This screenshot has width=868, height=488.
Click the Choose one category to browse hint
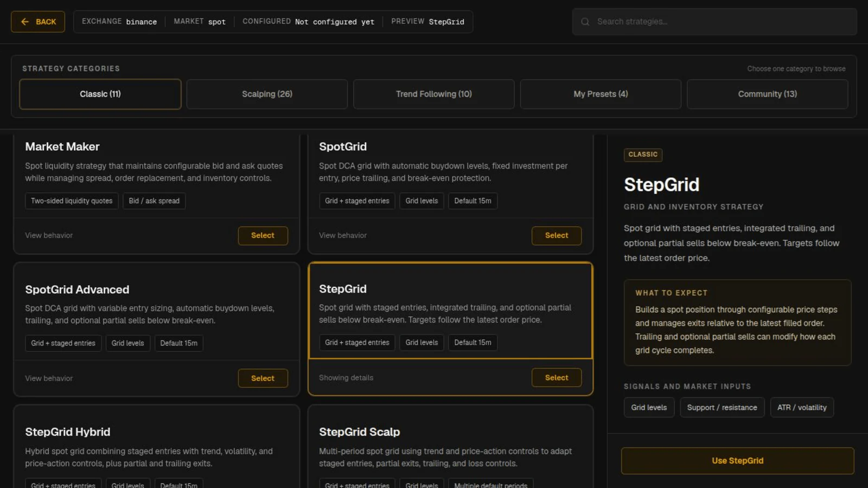pyautogui.click(x=796, y=69)
